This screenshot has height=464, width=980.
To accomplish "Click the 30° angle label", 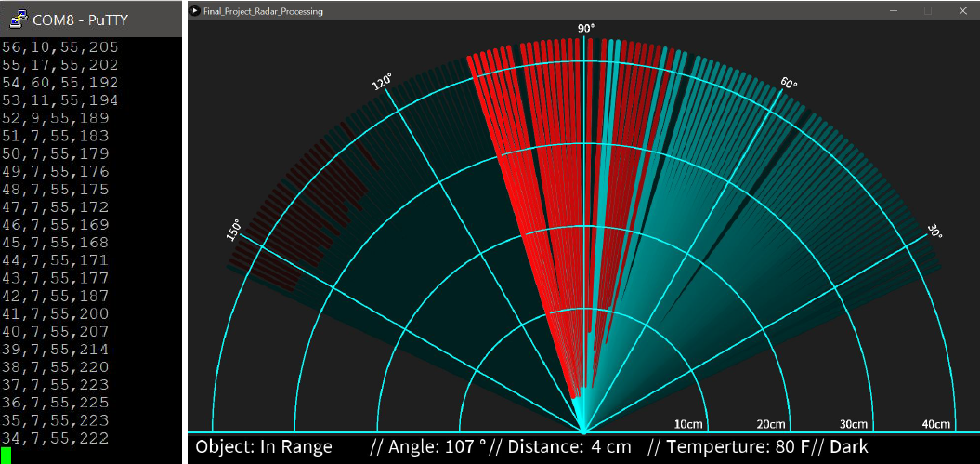I will (935, 232).
